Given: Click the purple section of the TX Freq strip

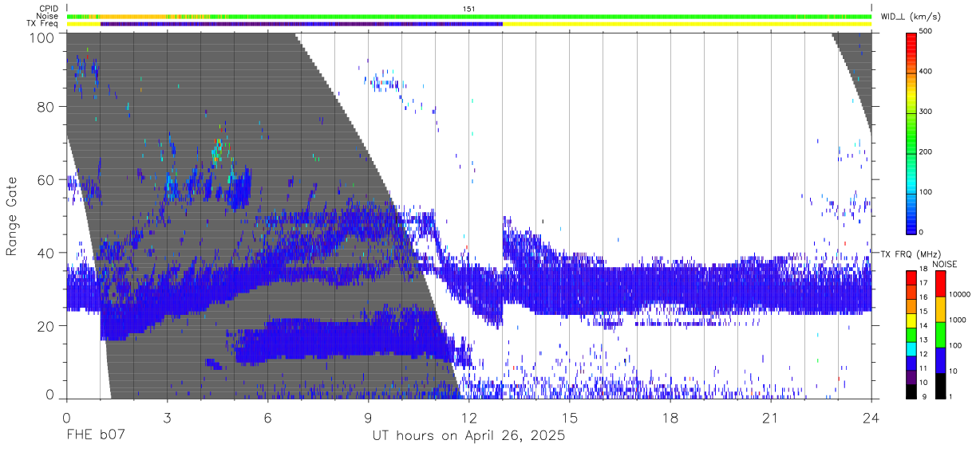Looking at the screenshot, I should click(302, 24).
